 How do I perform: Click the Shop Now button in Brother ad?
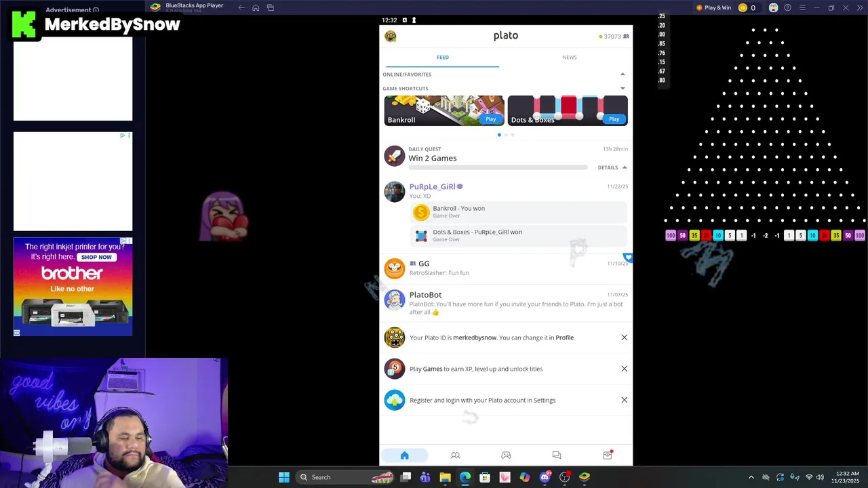(x=96, y=257)
